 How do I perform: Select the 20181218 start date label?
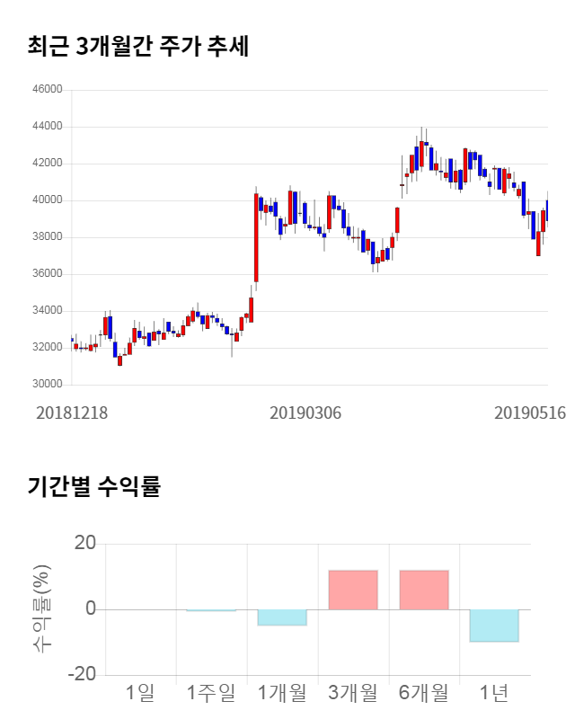point(72,413)
